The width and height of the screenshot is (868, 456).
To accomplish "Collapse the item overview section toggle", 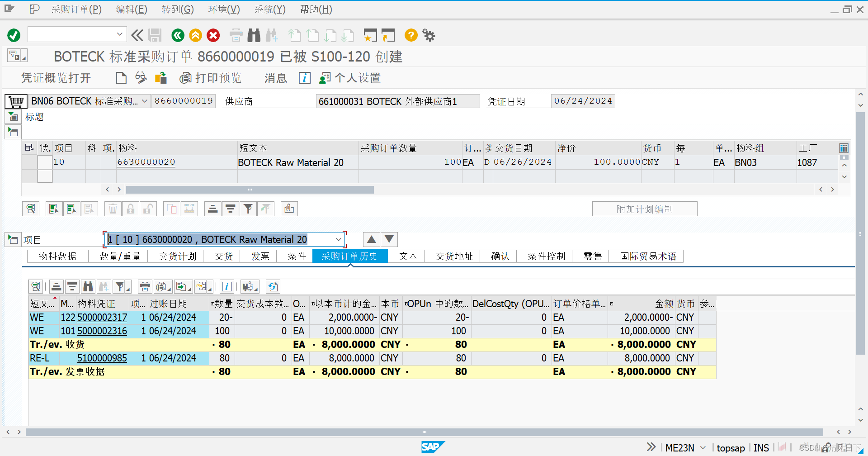I will pyautogui.click(x=13, y=132).
